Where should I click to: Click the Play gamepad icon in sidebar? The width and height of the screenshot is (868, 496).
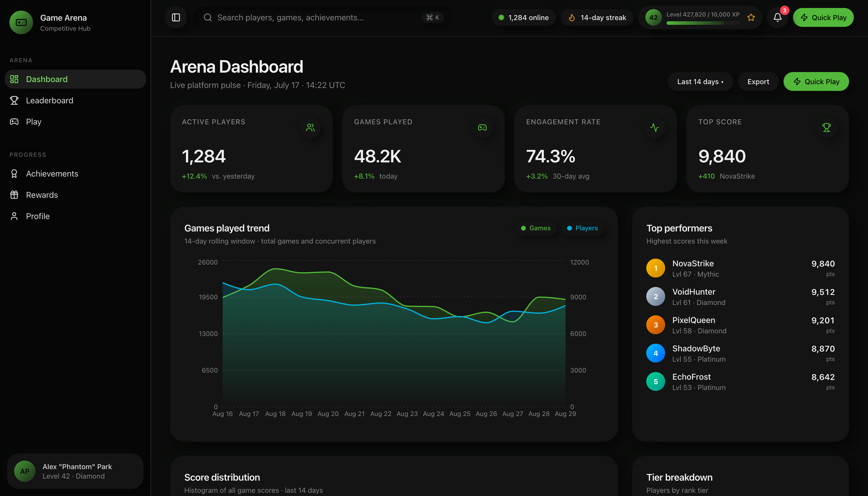(x=14, y=122)
